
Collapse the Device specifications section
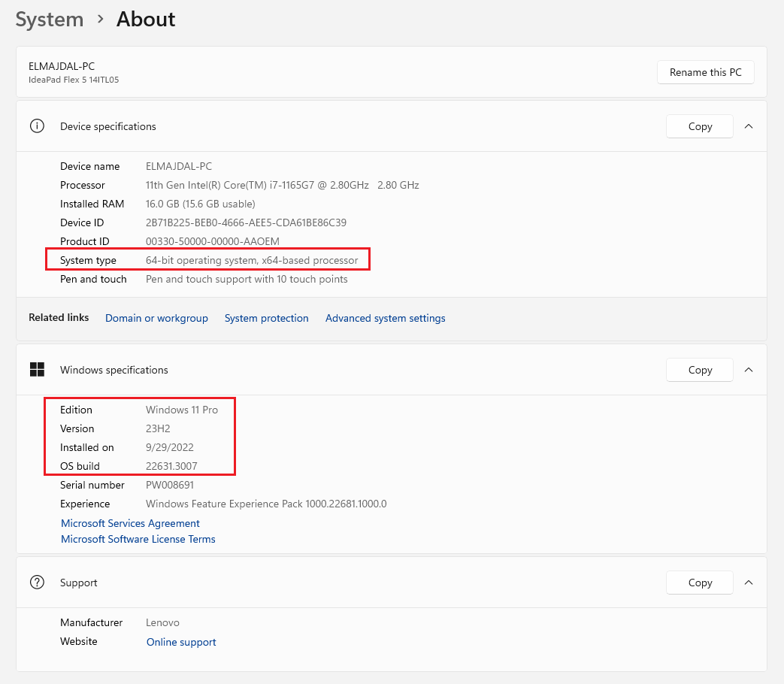coord(749,126)
